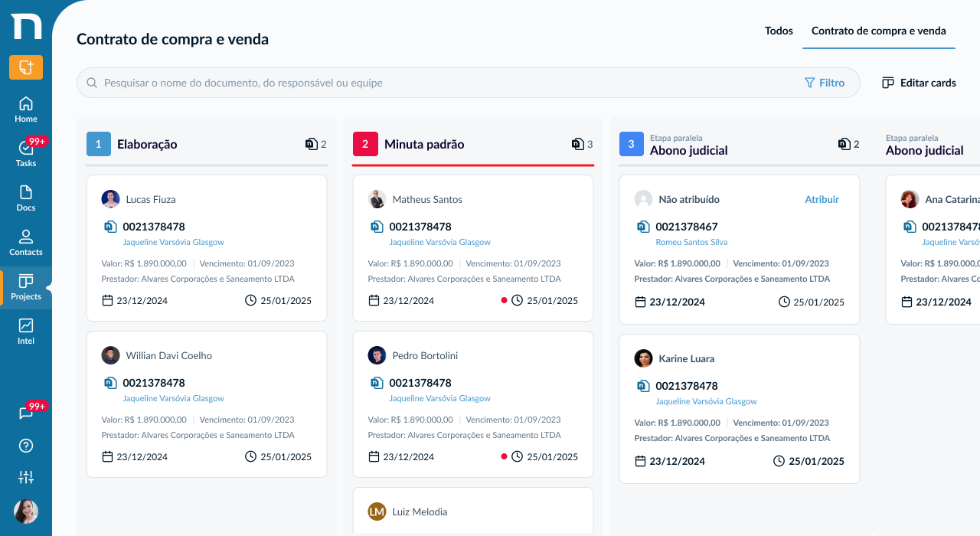
Task: Click the Minuta padrão column title
Action: click(x=424, y=144)
